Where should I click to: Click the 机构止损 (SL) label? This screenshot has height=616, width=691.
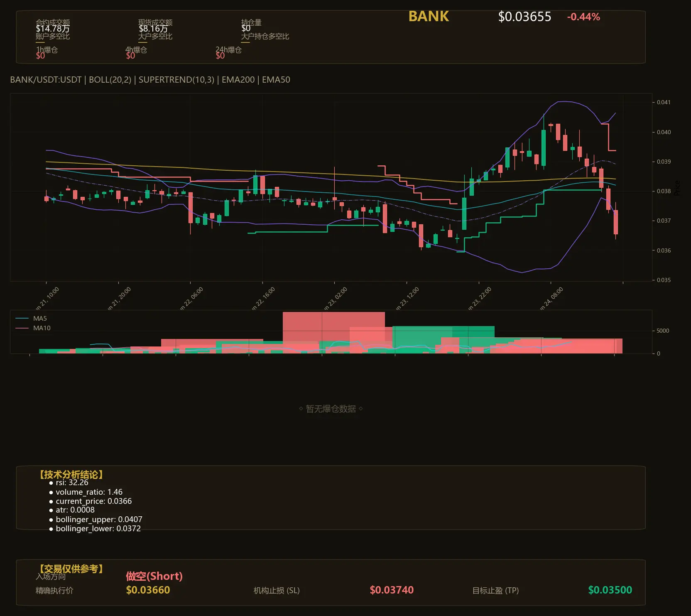[277, 591]
